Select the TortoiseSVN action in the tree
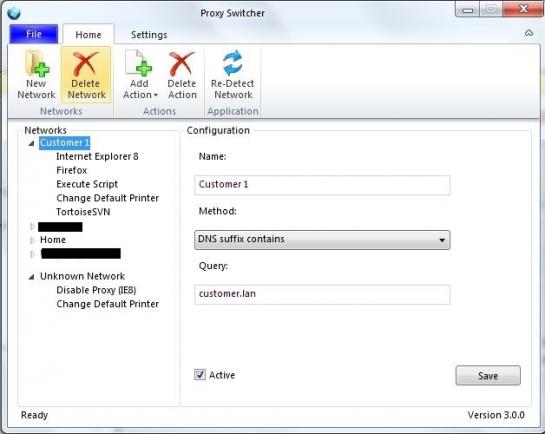Screen dimensions: 545x434 pyautogui.click(x=83, y=212)
